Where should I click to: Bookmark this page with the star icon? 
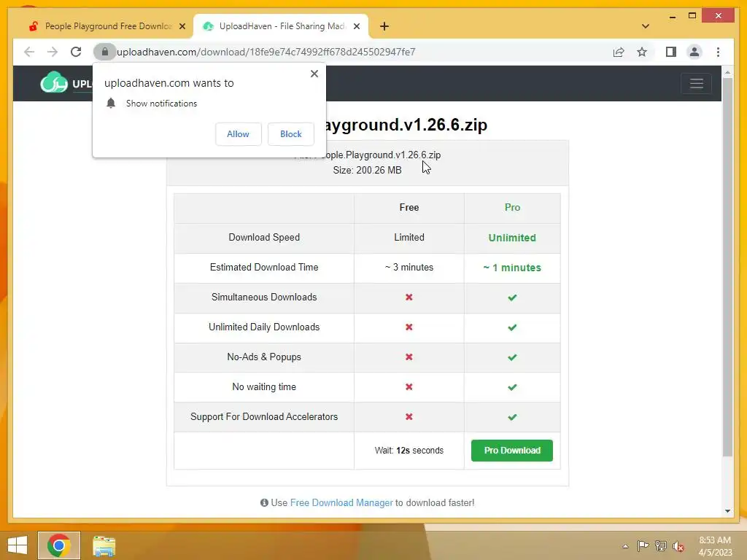pyautogui.click(x=642, y=52)
